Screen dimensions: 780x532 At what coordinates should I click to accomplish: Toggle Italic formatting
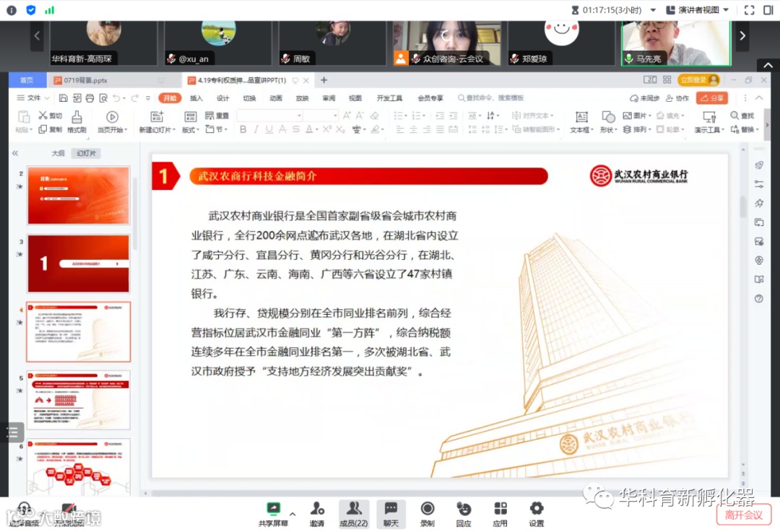[256, 129]
